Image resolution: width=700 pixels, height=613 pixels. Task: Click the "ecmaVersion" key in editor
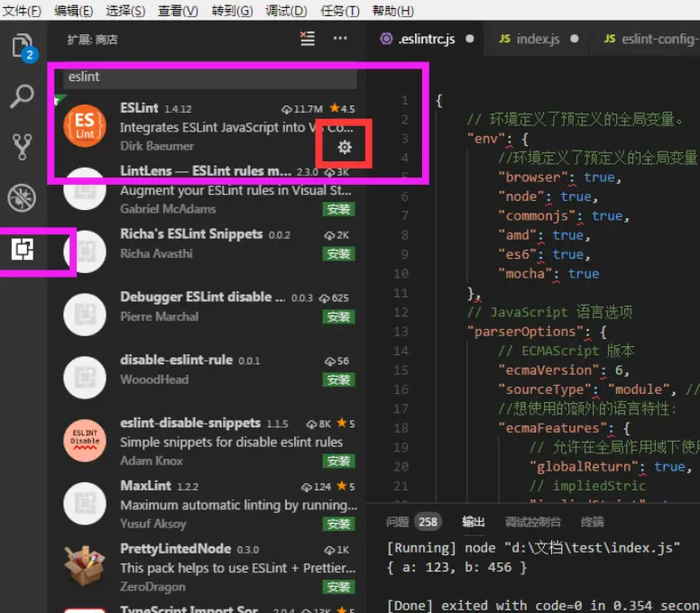point(548,370)
